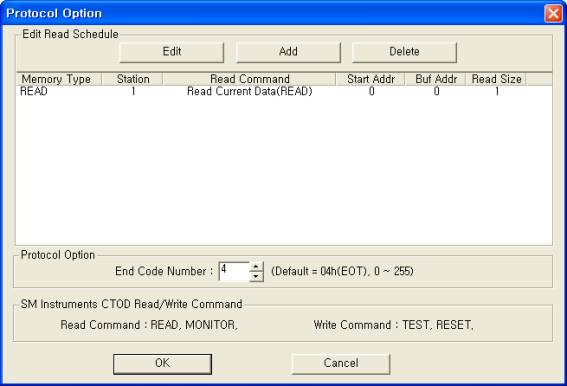
Task: Close the Protocol Option dialog
Action: click(553, 14)
